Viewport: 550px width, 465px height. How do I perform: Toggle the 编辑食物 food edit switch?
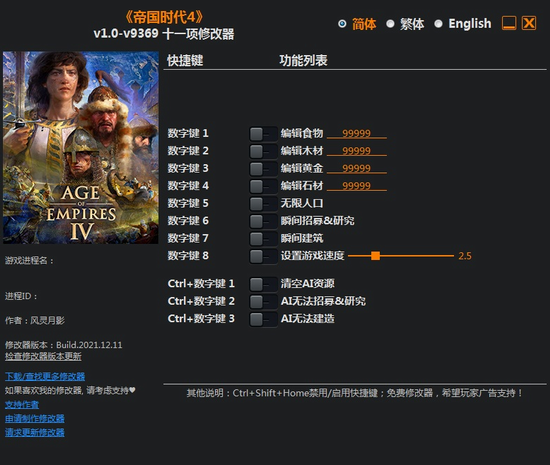pos(263,134)
